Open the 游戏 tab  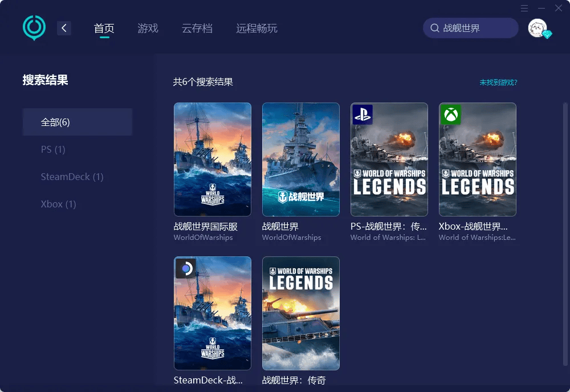click(x=148, y=28)
